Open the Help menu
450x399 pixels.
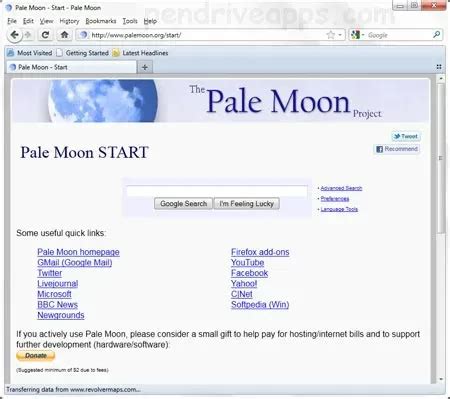point(150,21)
